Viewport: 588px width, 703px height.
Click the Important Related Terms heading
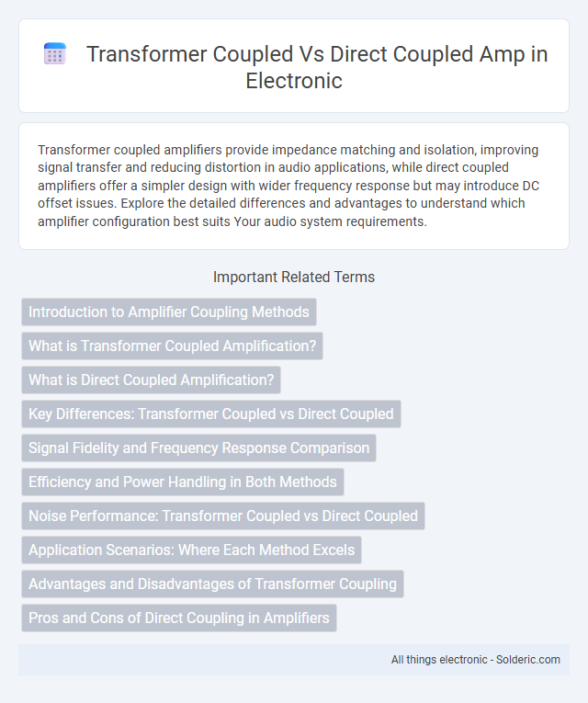pyautogui.click(x=294, y=278)
